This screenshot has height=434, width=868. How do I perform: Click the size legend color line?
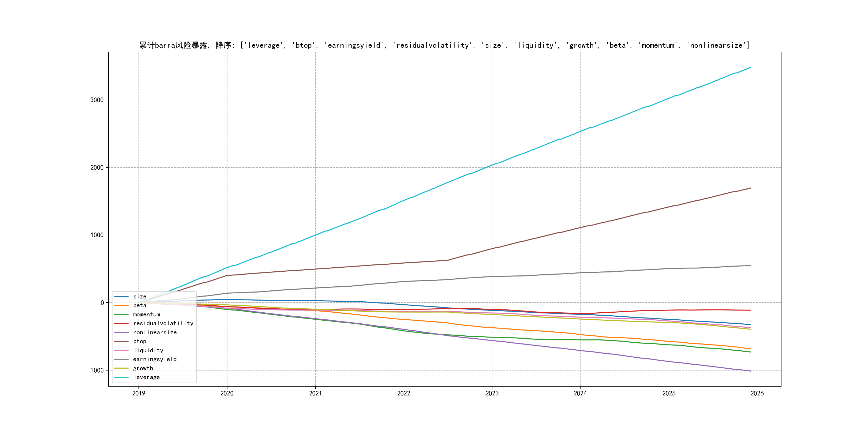point(121,297)
